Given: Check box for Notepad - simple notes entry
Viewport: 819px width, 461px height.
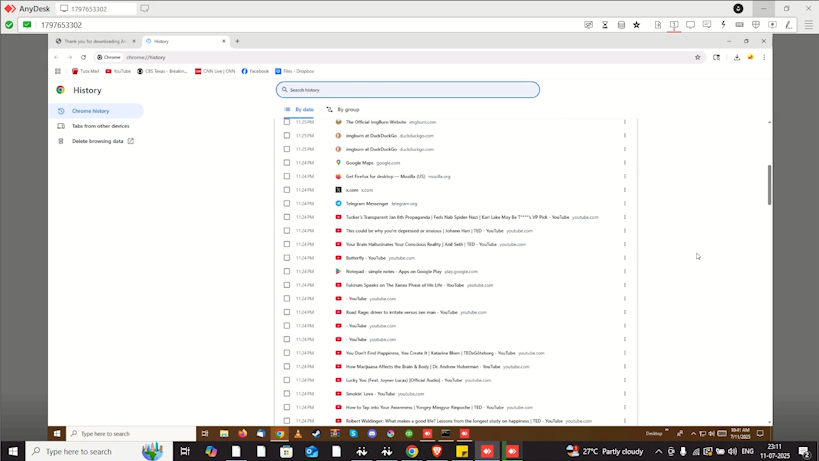Looking at the screenshot, I should point(287,271).
